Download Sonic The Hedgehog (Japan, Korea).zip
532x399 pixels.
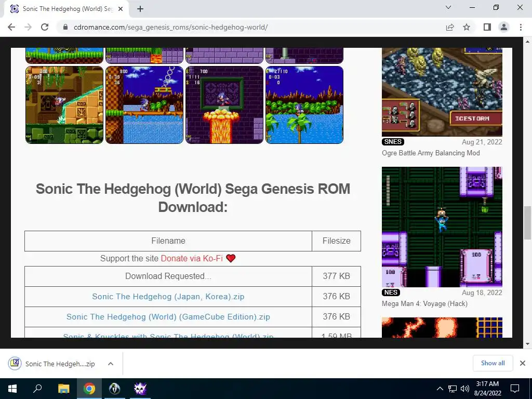(168, 297)
